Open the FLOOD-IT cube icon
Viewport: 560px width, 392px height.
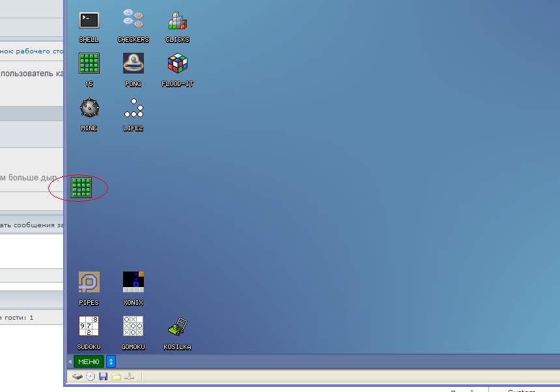pyautogui.click(x=177, y=64)
